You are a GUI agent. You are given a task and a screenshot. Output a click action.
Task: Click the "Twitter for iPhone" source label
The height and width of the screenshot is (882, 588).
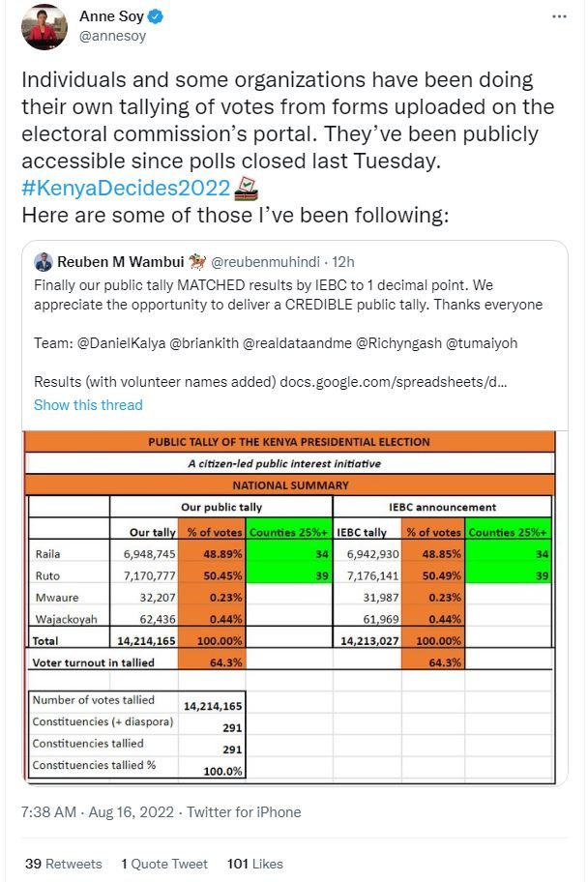[244, 812]
